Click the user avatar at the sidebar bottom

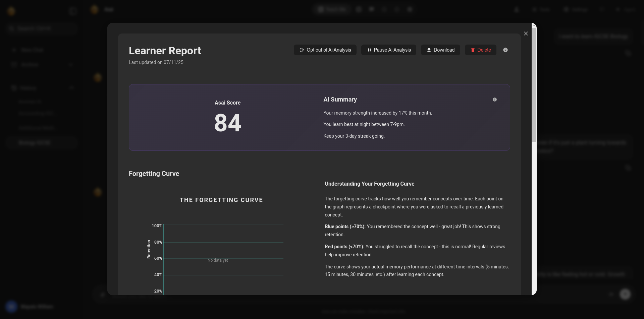11,307
